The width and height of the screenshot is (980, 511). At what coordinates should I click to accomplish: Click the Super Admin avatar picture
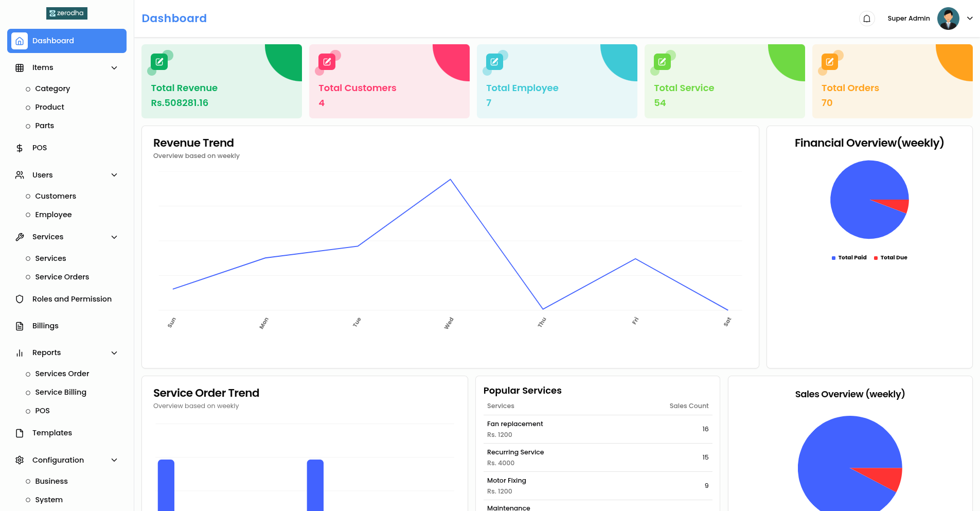pyautogui.click(x=948, y=19)
